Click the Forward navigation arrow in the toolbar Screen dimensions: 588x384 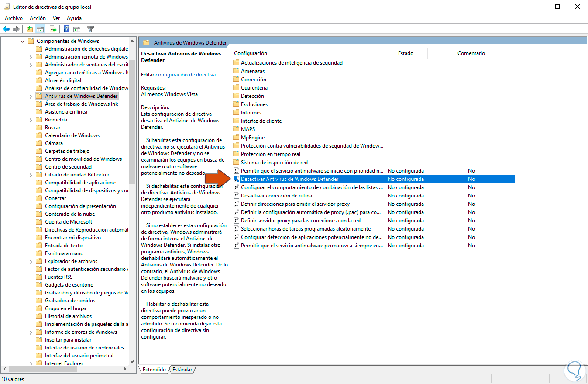pyautogui.click(x=16, y=29)
